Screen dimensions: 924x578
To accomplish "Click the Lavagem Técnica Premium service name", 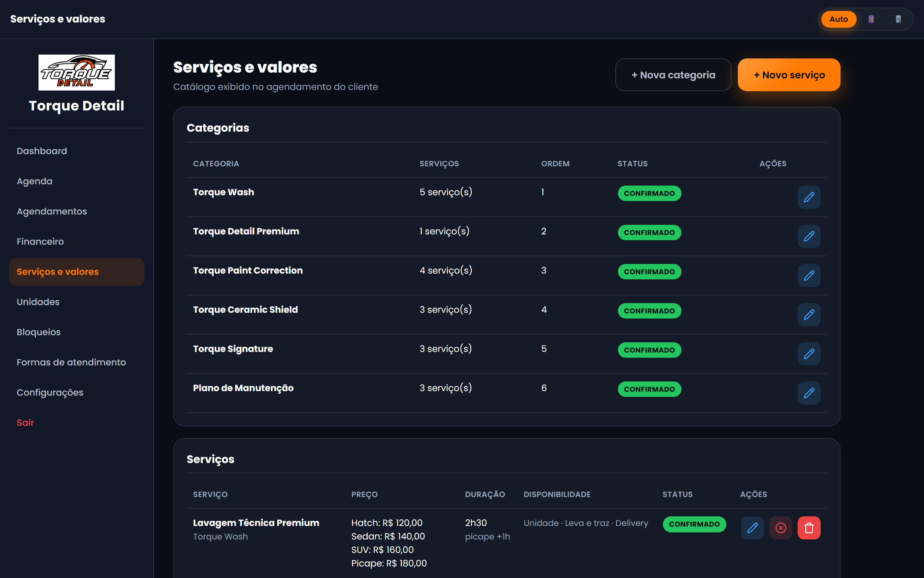I will click(256, 523).
